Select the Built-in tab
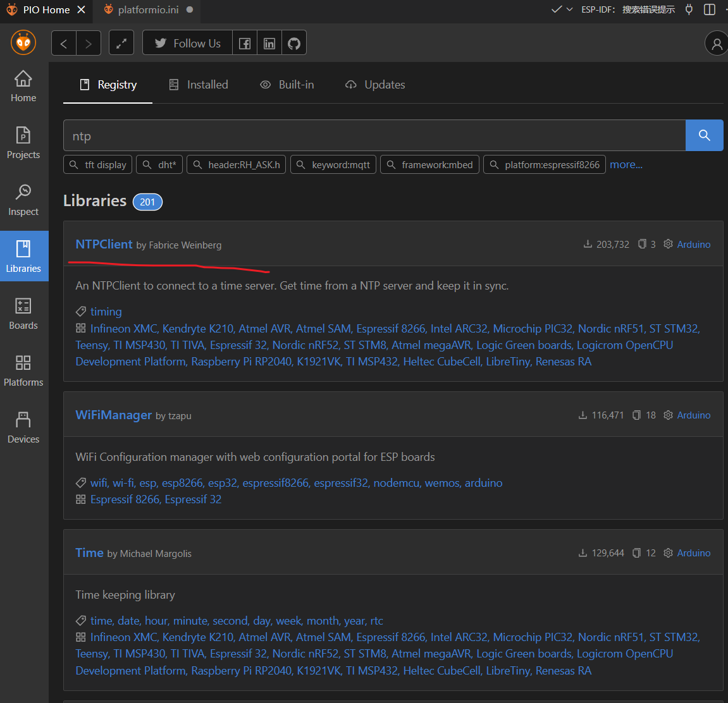The height and width of the screenshot is (703, 728). coord(287,85)
